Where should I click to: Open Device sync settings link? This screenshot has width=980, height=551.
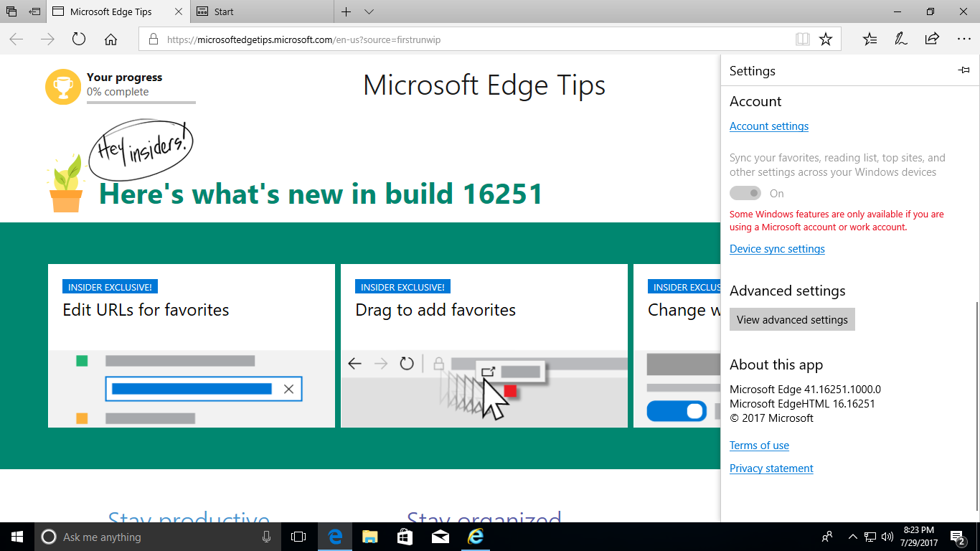pyautogui.click(x=777, y=249)
